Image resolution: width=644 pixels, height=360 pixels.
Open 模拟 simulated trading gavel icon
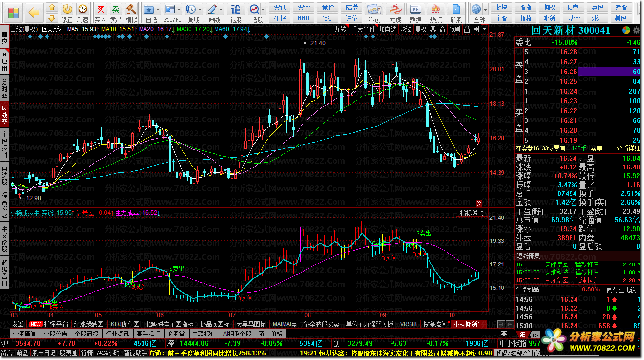[x=131, y=12]
